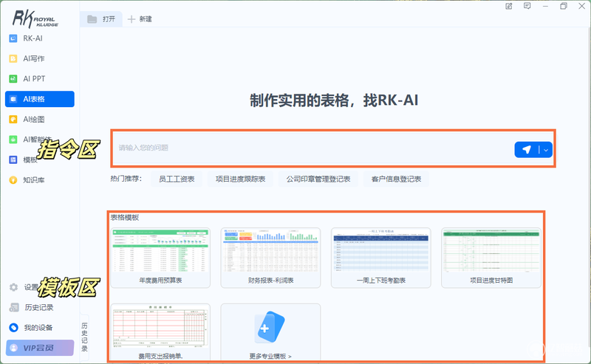The width and height of the screenshot is (591, 364).
Task: Switch to the 新建 tab
Action: coord(140,19)
